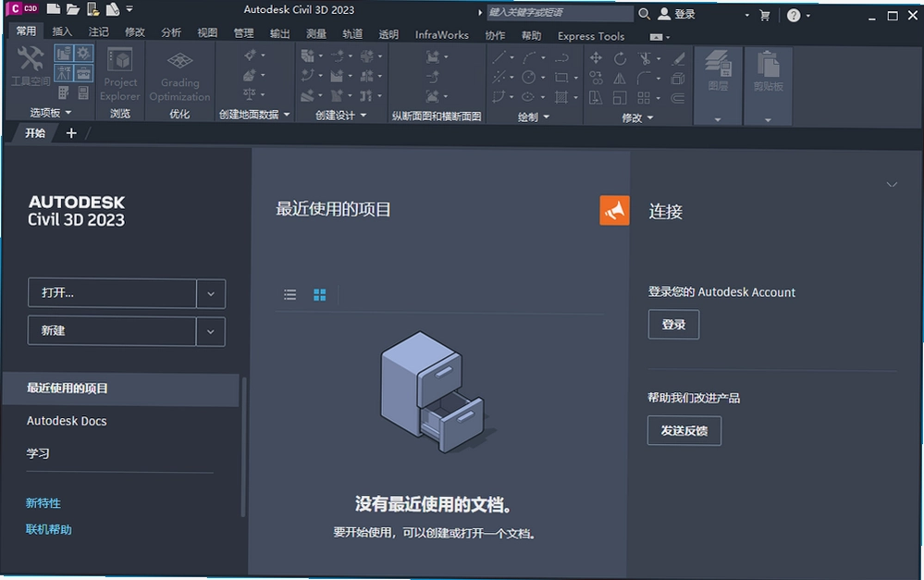Switch recent files to grid view
The height and width of the screenshot is (580, 924).
point(319,294)
